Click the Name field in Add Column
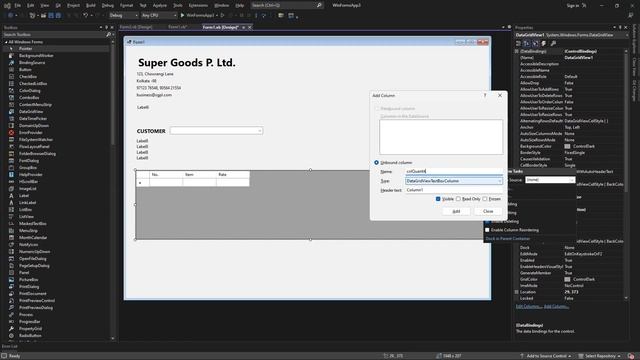The image size is (640, 360). (454, 171)
